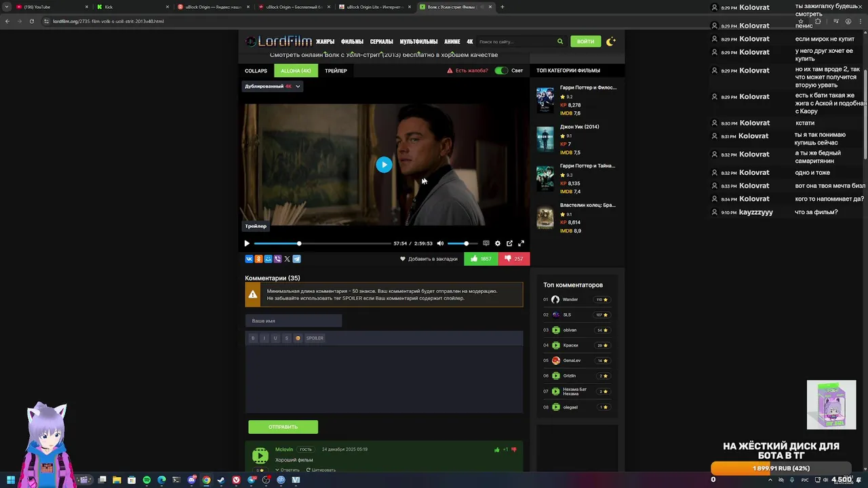Toggle the night mode moon icon
Viewport: 868px width, 488px height.
click(611, 41)
